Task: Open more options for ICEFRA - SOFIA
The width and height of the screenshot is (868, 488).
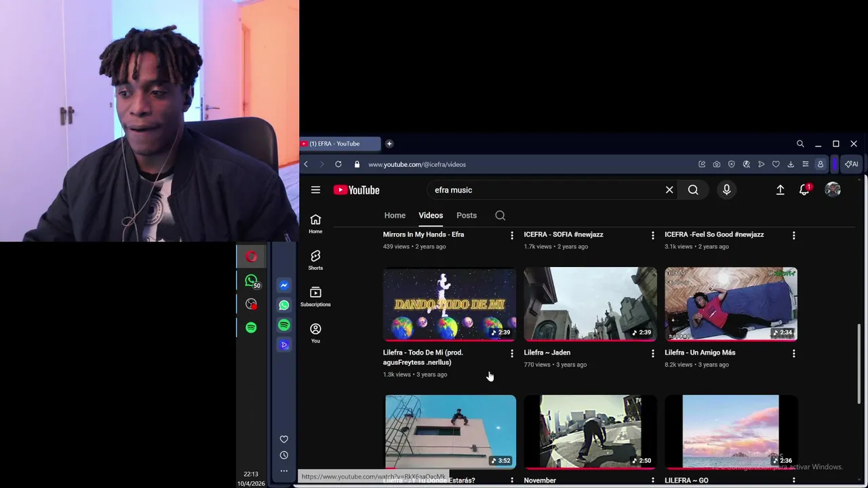Action: click(x=653, y=235)
